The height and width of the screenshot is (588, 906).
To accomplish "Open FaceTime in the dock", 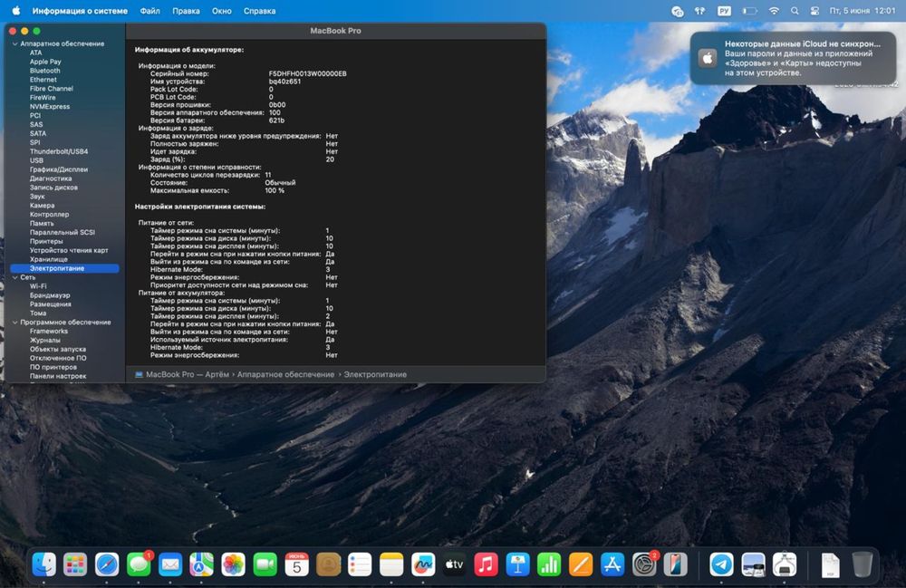I will coord(265,564).
